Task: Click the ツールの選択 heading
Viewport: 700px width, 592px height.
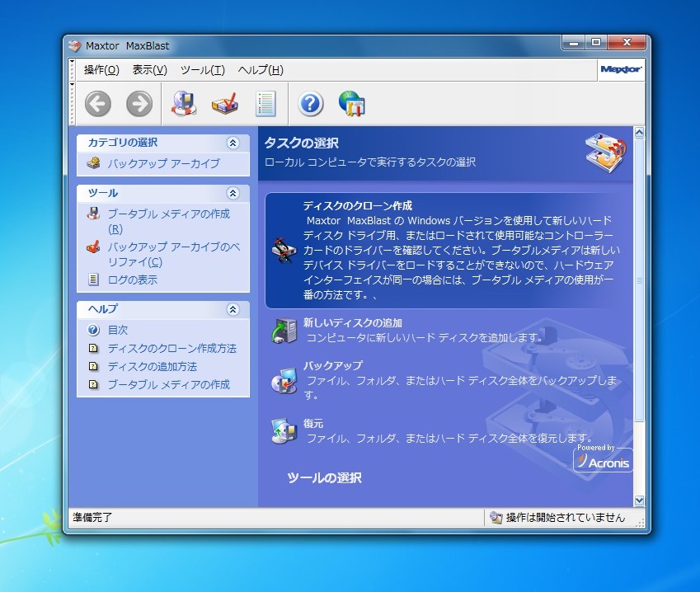Action: point(325,478)
